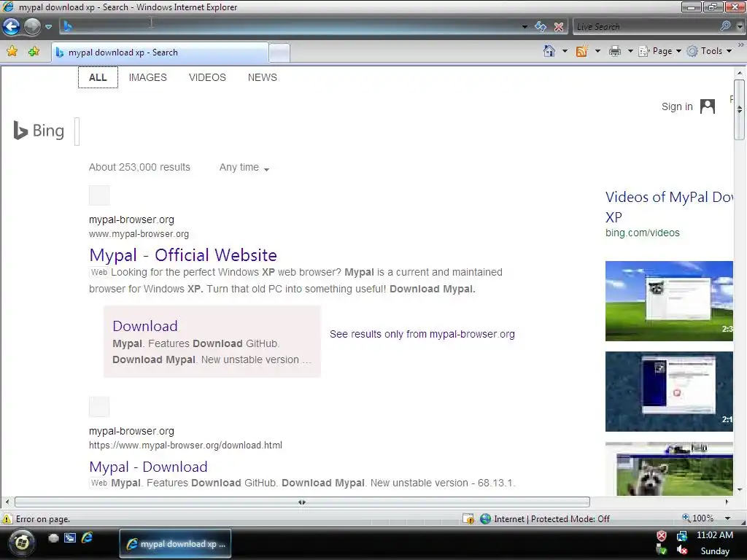
Task: Click the 100% zoom level button
Action: (x=698, y=518)
